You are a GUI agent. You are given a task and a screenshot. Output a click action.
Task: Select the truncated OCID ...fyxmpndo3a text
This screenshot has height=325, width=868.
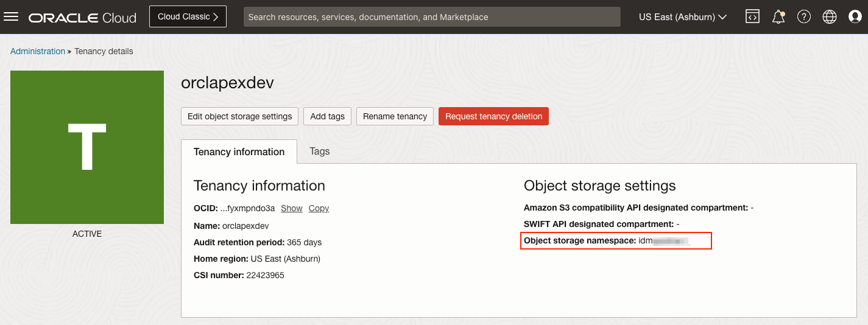point(247,208)
